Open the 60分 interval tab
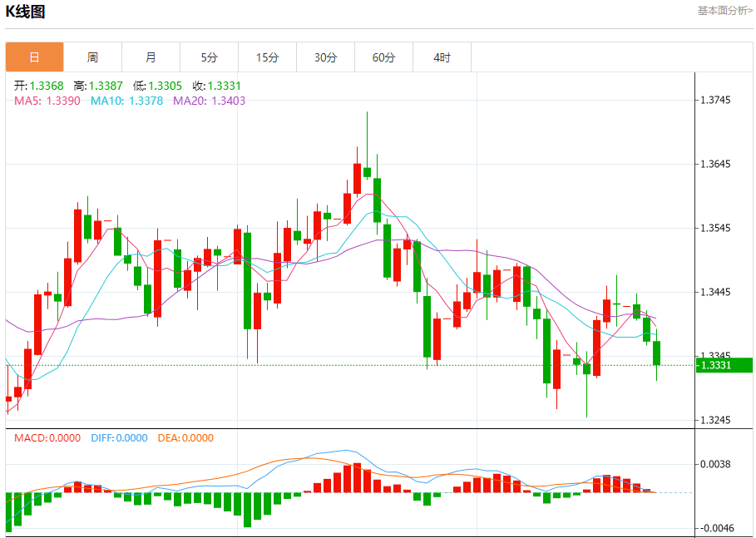This screenshot has height=538, width=756. [383, 57]
